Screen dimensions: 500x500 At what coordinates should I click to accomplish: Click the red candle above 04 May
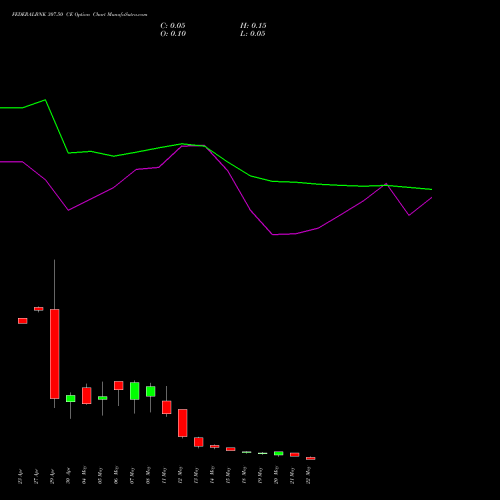coord(87,396)
